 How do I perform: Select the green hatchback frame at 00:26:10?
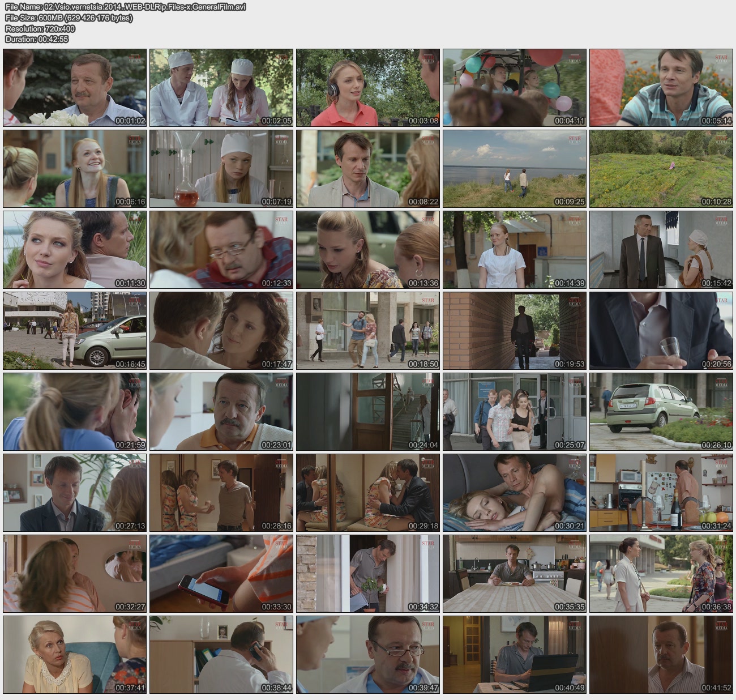pos(661,412)
